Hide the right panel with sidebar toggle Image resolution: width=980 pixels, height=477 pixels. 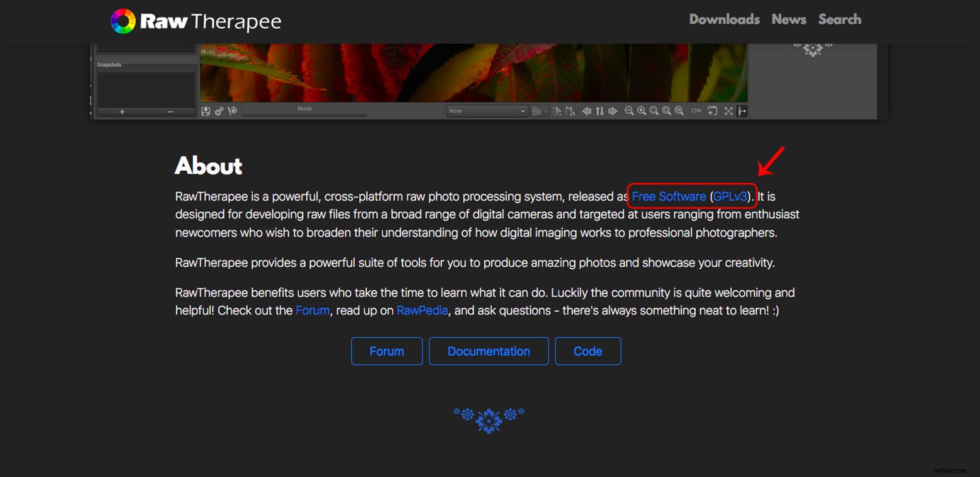pyautogui.click(x=742, y=111)
